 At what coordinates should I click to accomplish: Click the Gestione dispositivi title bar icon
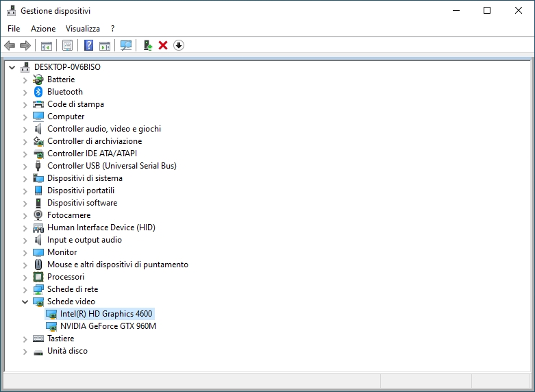(11, 10)
